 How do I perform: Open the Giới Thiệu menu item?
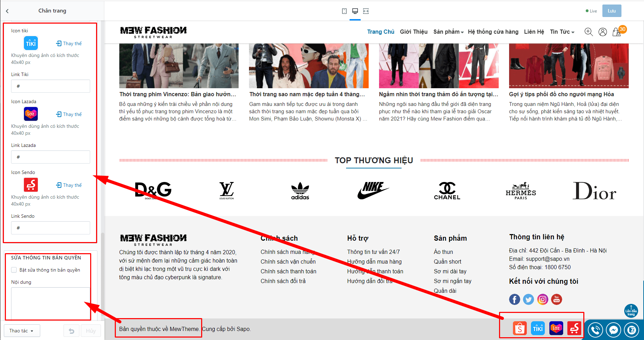pos(414,32)
